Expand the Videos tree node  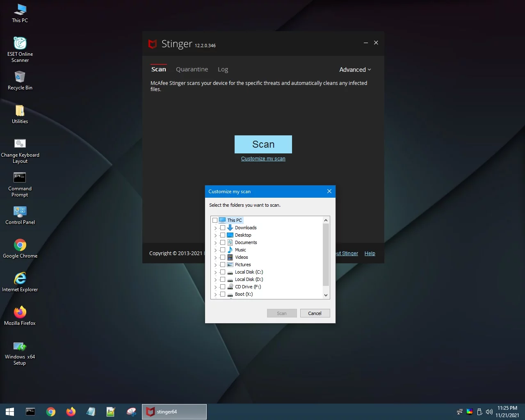[215, 258]
